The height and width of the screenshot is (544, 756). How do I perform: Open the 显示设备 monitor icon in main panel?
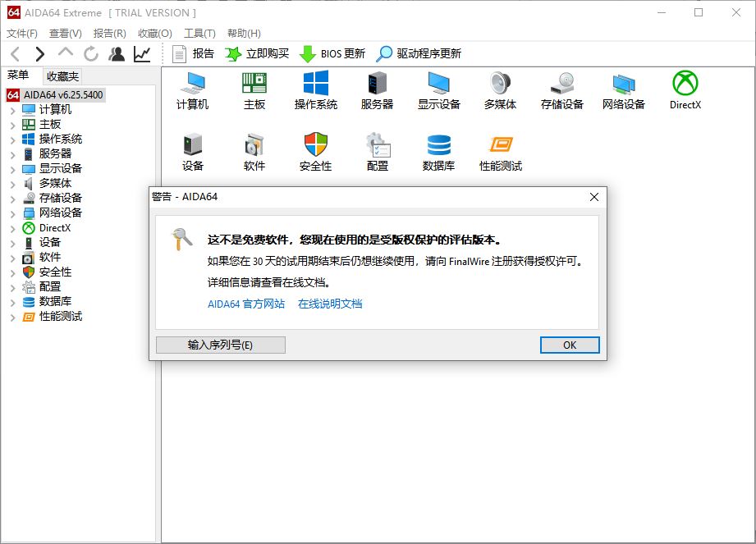coord(439,90)
